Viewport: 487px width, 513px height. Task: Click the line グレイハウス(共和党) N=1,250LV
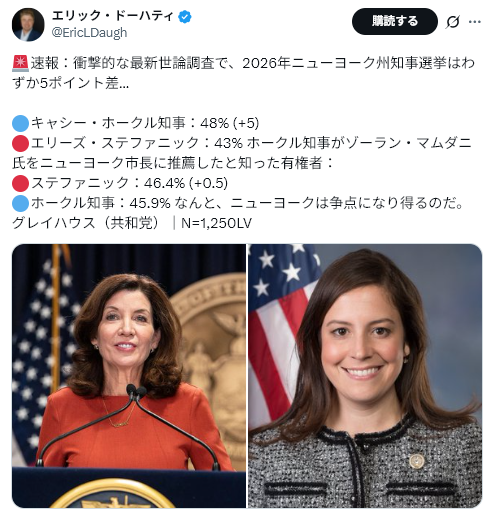pyautogui.click(x=132, y=223)
